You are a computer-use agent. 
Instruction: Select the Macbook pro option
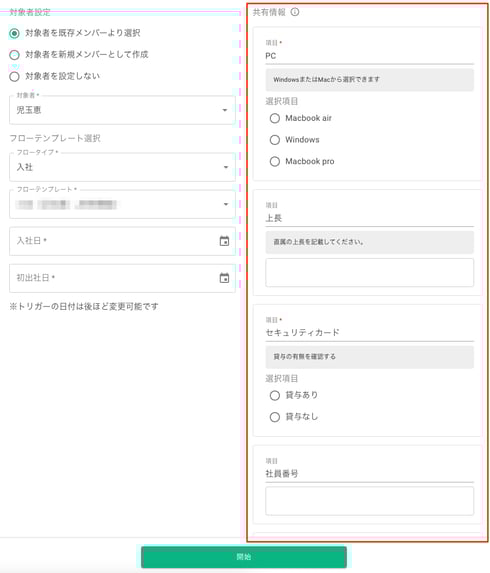click(274, 162)
